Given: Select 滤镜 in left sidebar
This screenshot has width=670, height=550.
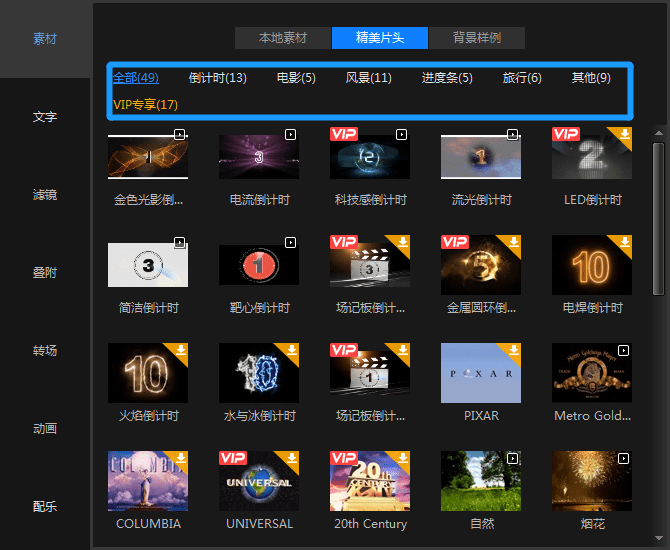Looking at the screenshot, I should point(45,195).
